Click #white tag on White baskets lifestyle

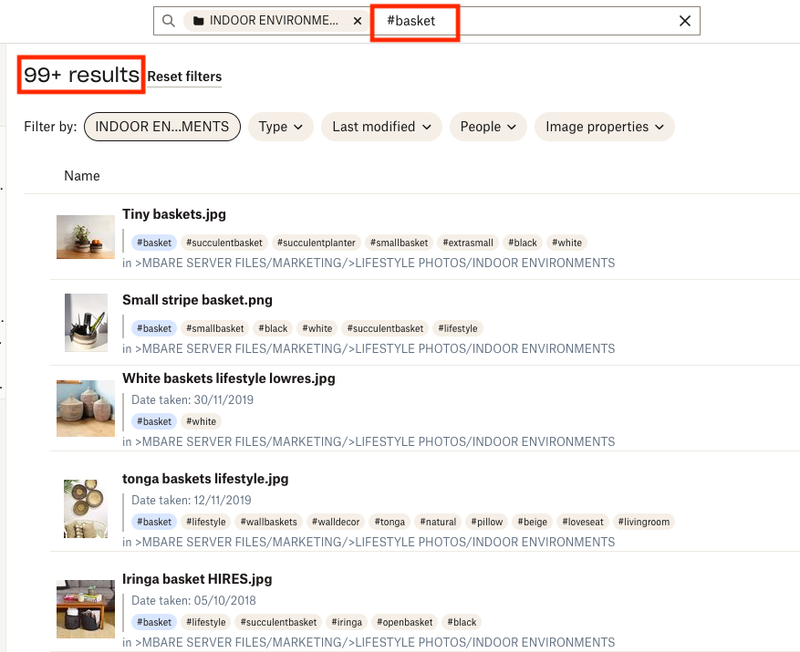201,421
